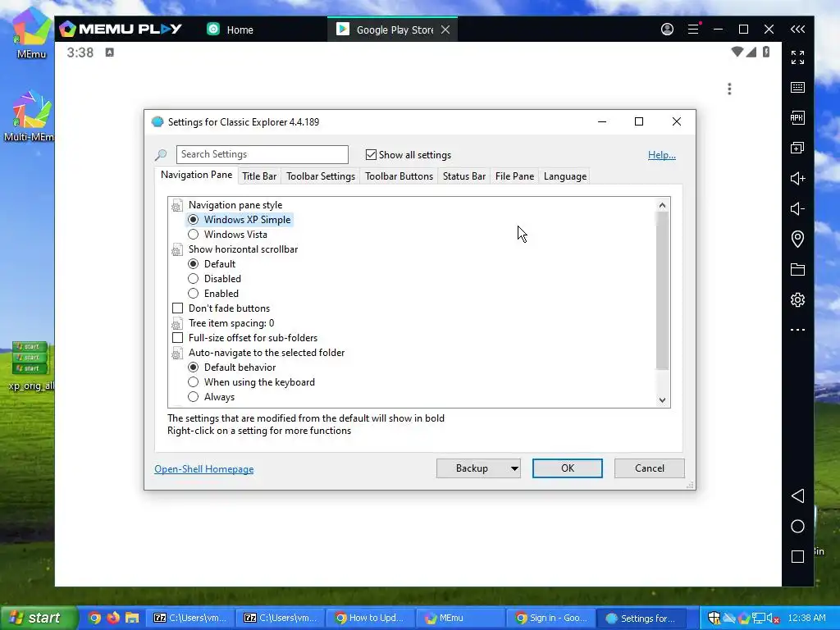Click Tree item spacing: 0 setting
Viewport: 840px width, 630px height.
pyautogui.click(x=231, y=323)
